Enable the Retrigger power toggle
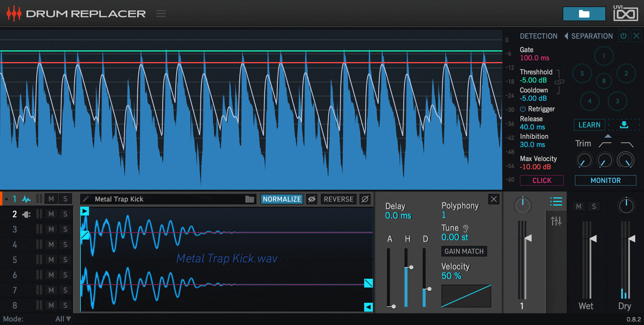 point(523,109)
